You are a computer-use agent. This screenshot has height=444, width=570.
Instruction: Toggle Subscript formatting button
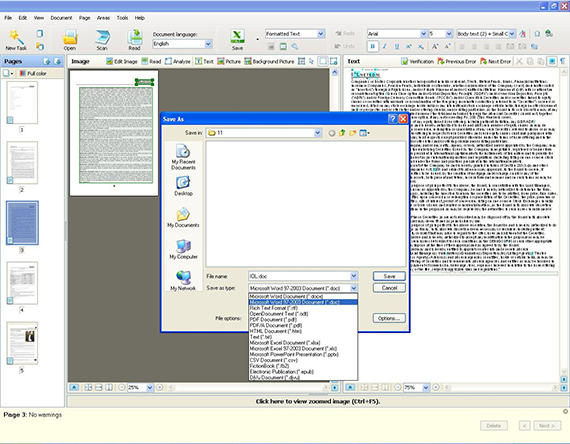click(421, 47)
